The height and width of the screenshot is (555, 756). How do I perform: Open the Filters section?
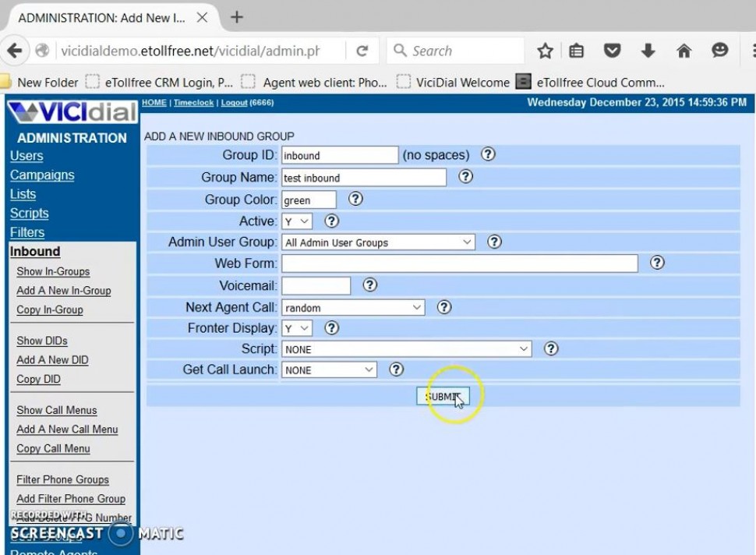click(27, 232)
